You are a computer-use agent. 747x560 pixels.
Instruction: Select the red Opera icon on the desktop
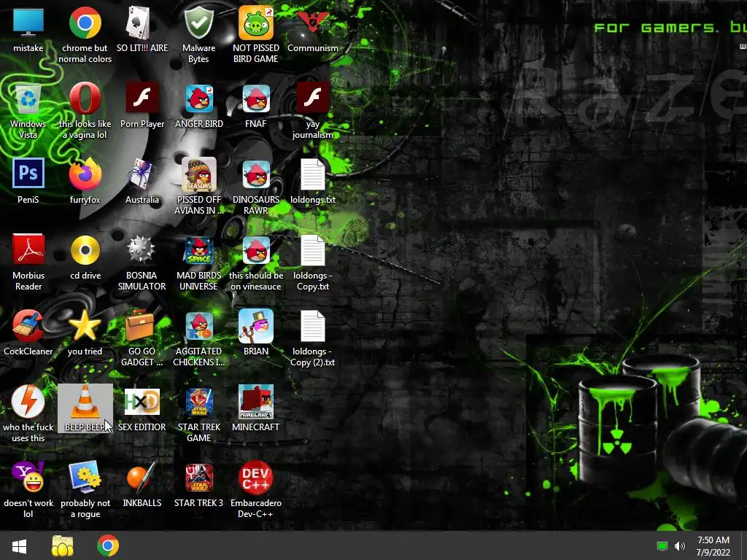(x=85, y=98)
